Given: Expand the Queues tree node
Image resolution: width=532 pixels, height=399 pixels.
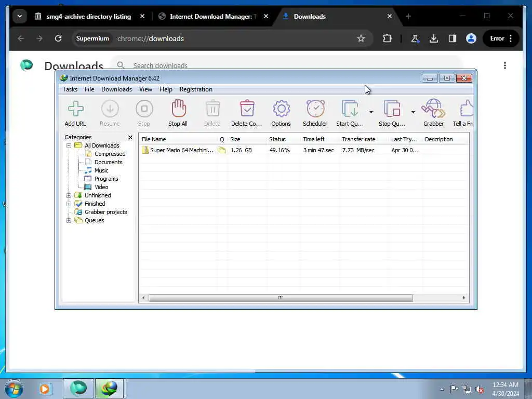Looking at the screenshot, I should 69,220.
